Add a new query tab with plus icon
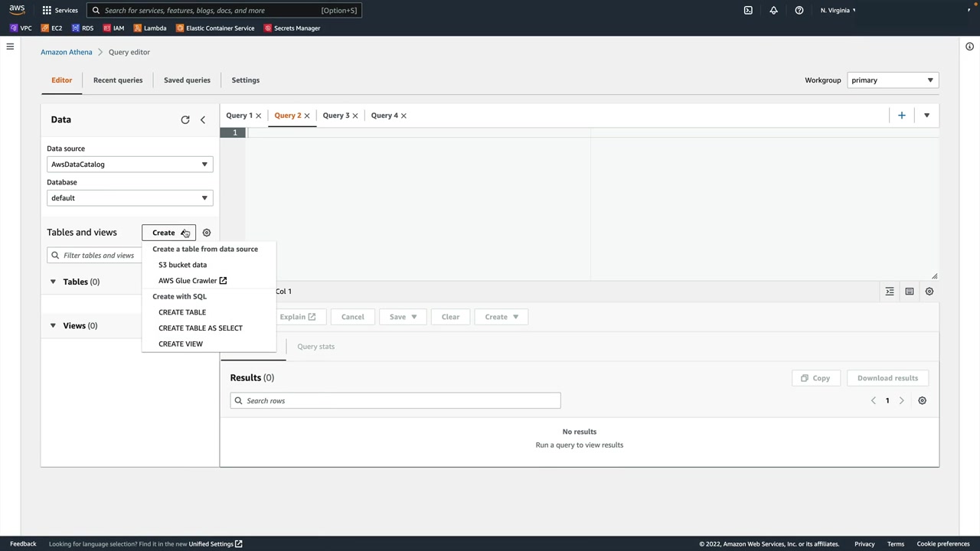 pos(902,116)
